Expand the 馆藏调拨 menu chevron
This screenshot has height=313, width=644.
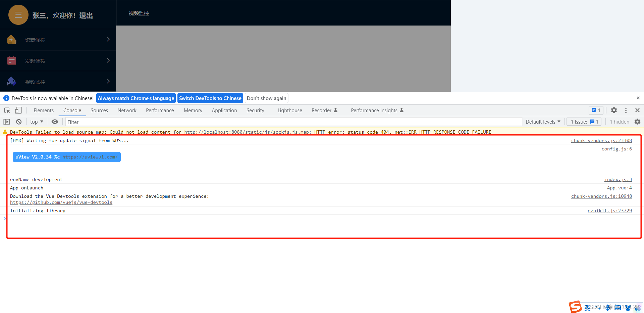[x=108, y=39]
